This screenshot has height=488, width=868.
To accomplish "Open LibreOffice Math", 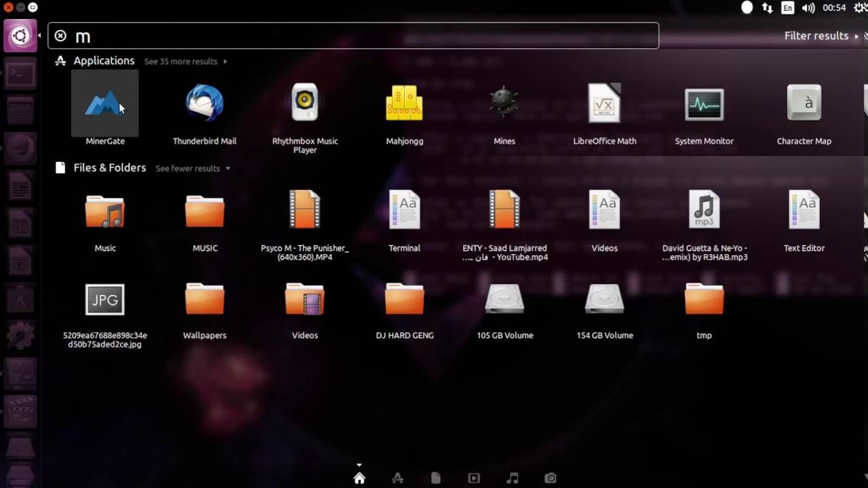I will [x=604, y=104].
